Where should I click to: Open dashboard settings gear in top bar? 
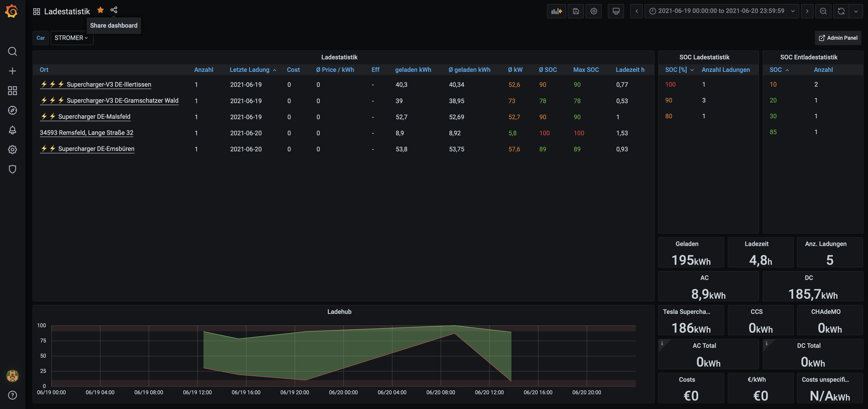tap(593, 11)
